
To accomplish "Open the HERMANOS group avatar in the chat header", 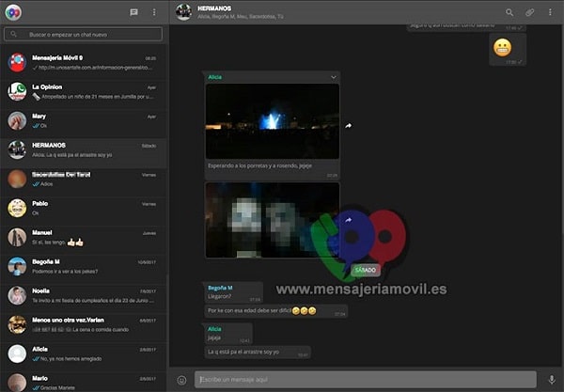I will click(x=183, y=12).
